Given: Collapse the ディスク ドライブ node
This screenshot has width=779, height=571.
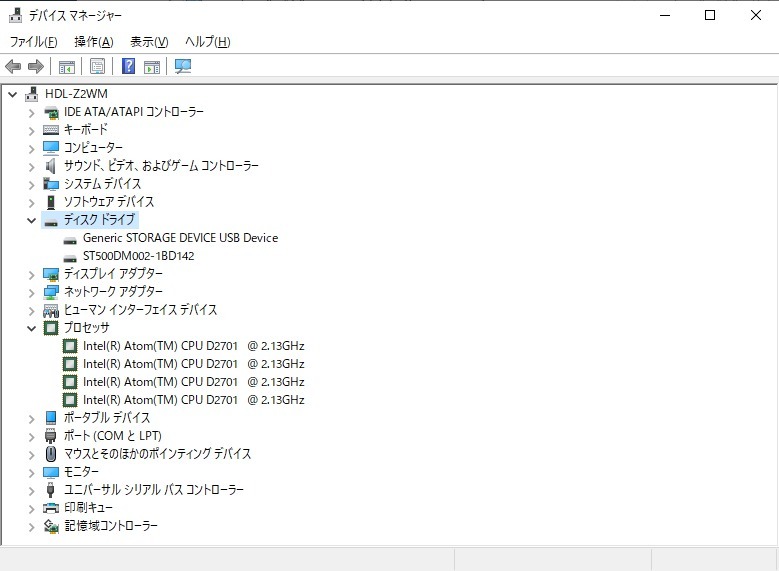Looking at the screenshot, I should 31,220.
